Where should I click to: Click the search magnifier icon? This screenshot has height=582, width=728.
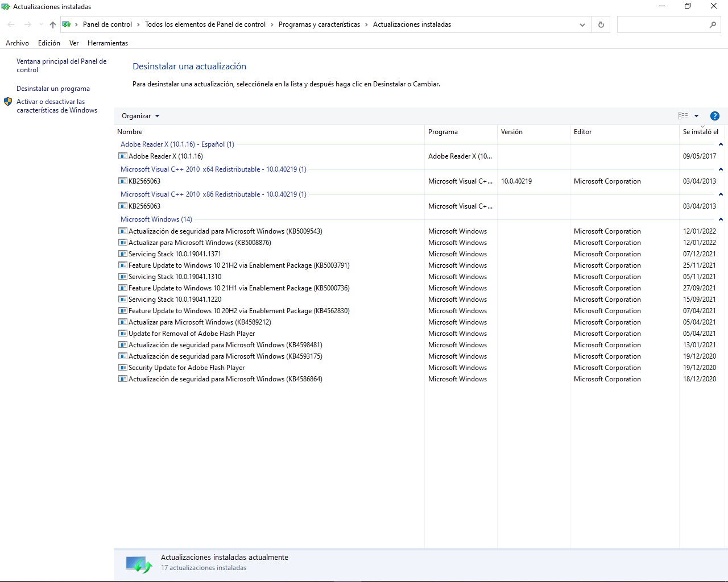pos(713,24)
